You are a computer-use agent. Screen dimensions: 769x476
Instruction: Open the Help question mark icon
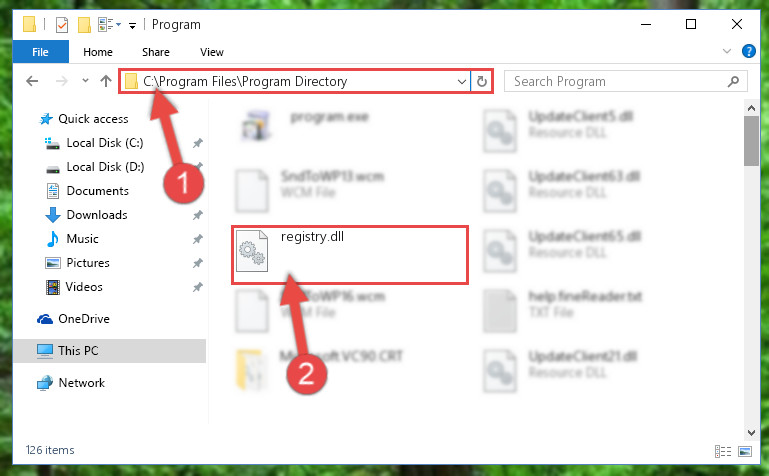tap(748, 51)
